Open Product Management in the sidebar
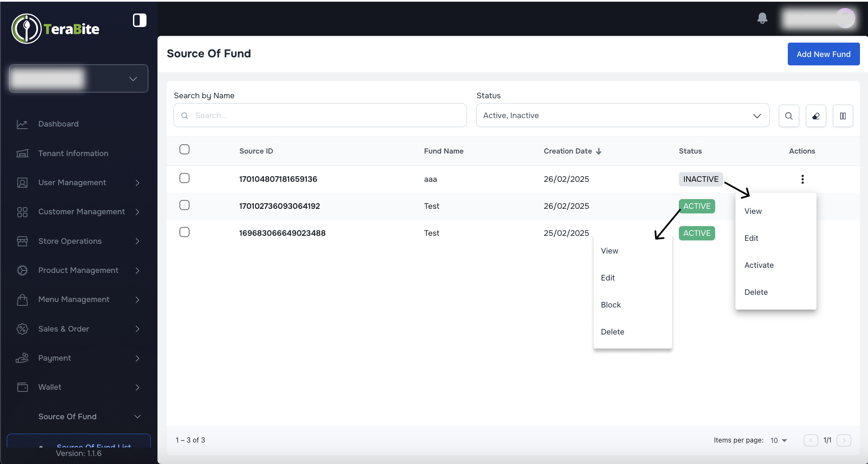This screenshot has height=464, width=868. [x=78, y=270]
